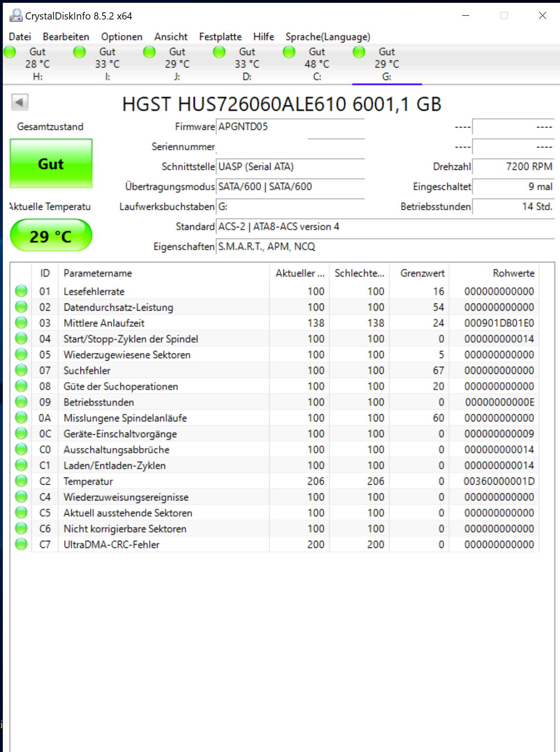The image size is (560, 752).
Task: Click the empty Seriennummer field
Action: (x=290, y=146)
